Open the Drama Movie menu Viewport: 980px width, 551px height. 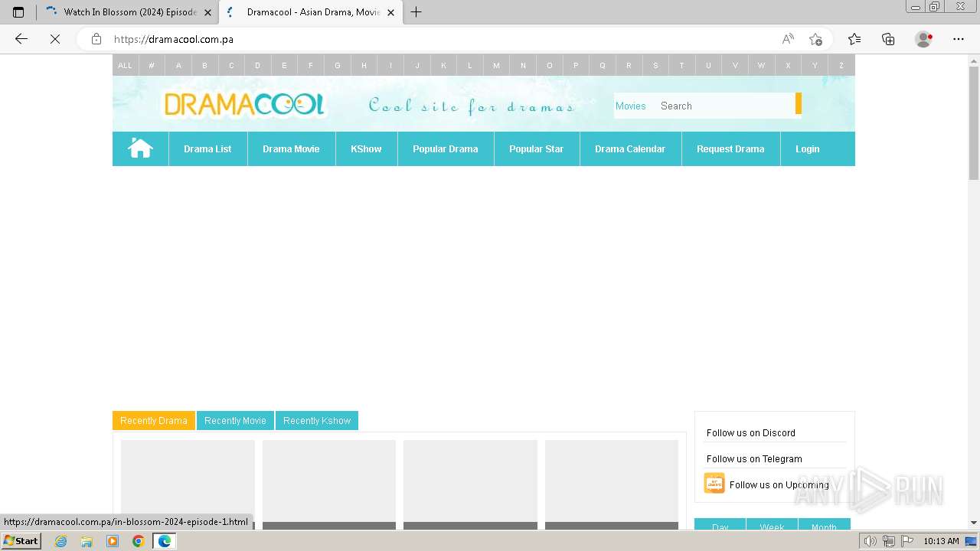291,148
